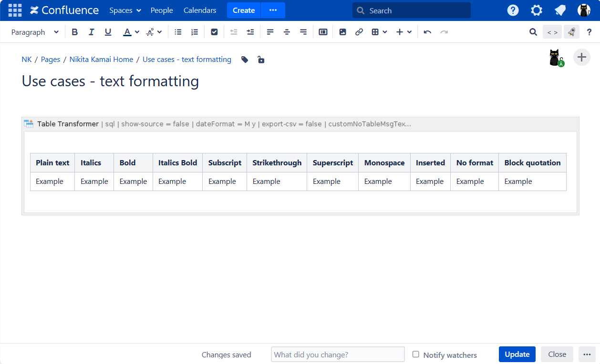Go to Calendars in top navigation
This screenshot has height=364, width=600.
click(x=200, y=10)
